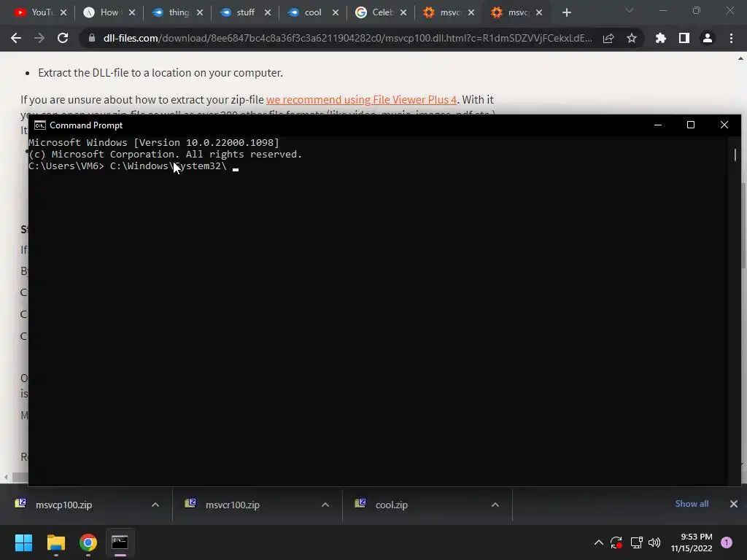Open the cool.zip download

391,505
